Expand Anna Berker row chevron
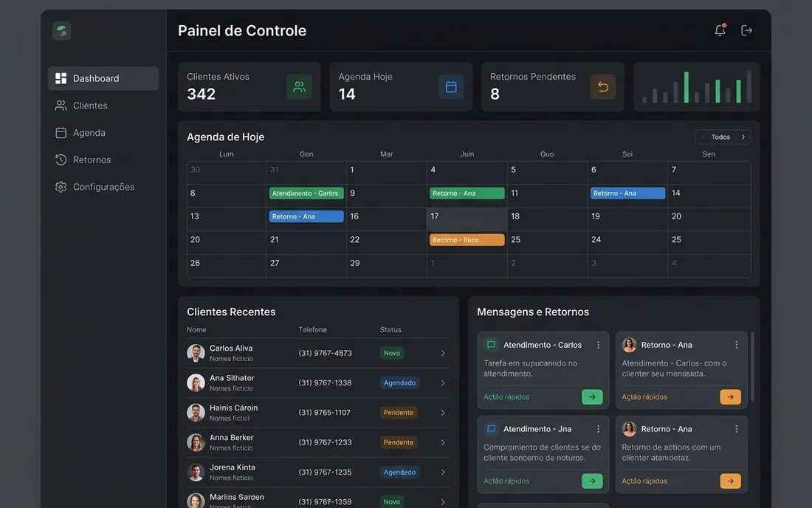Viewport: 812px width, 508px height. pos(443,443)
